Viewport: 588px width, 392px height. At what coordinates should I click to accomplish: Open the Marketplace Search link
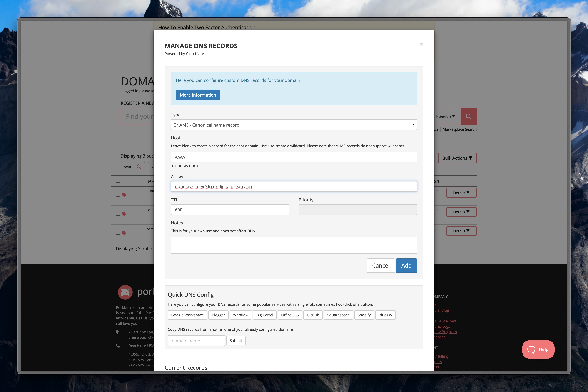click(459, 129)
